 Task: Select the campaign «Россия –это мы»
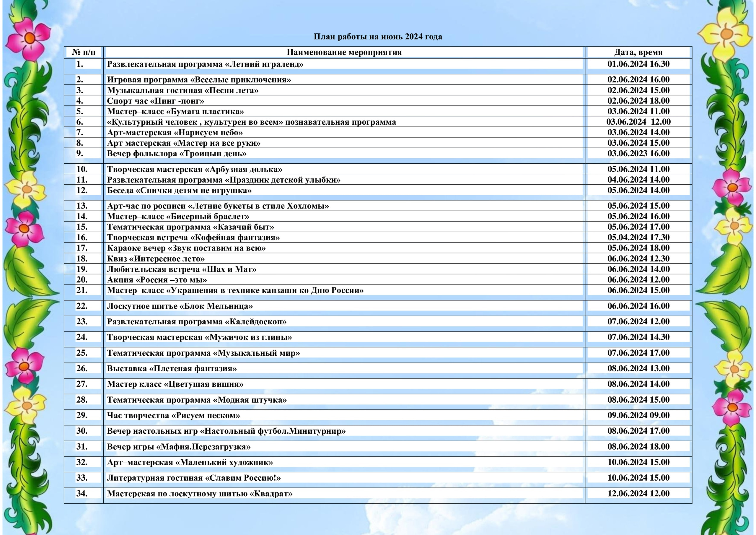[157, 280]
